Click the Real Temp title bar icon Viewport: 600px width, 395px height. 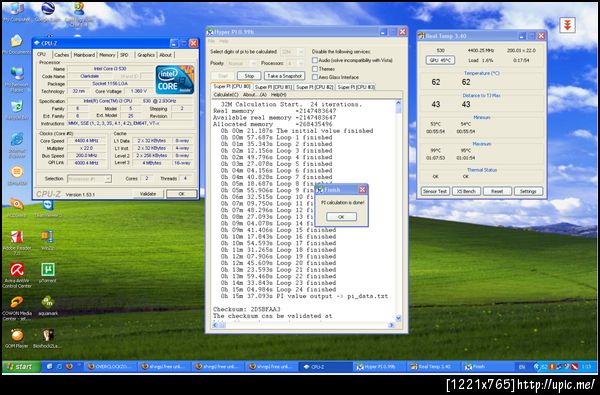pyautogui.click(x=421, y=36)
